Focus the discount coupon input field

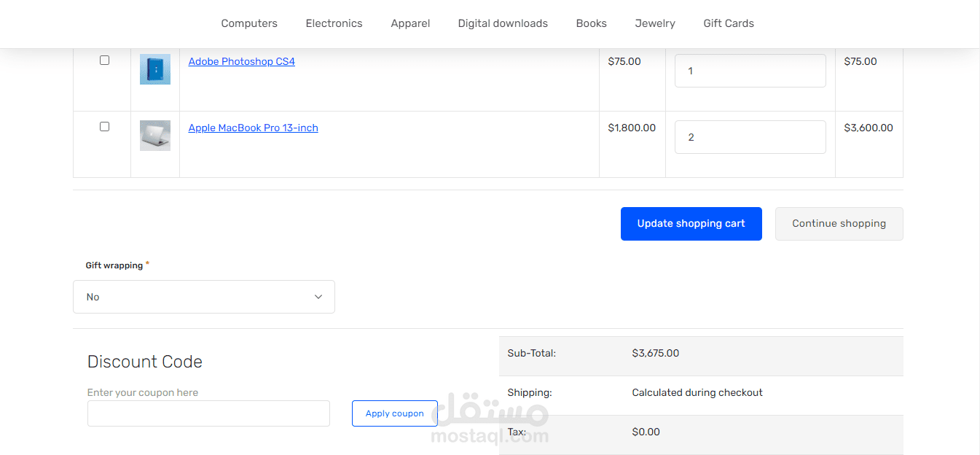pos(208,413)
